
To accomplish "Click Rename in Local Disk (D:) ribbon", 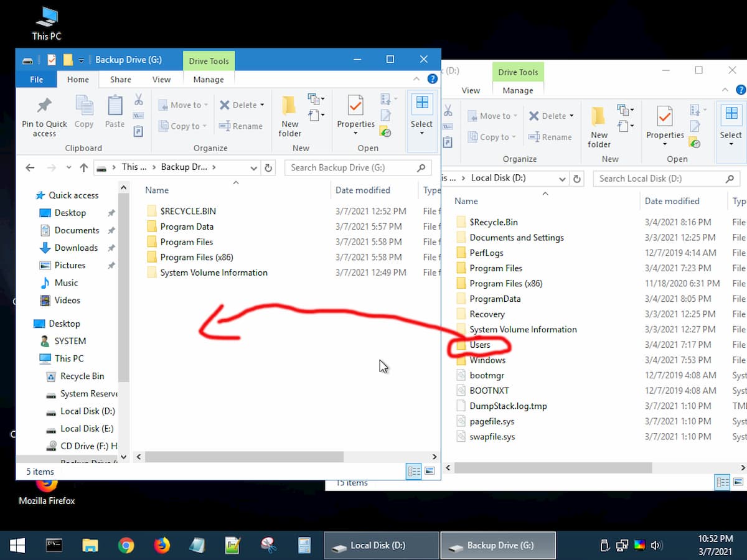I will tap(550, 138).
